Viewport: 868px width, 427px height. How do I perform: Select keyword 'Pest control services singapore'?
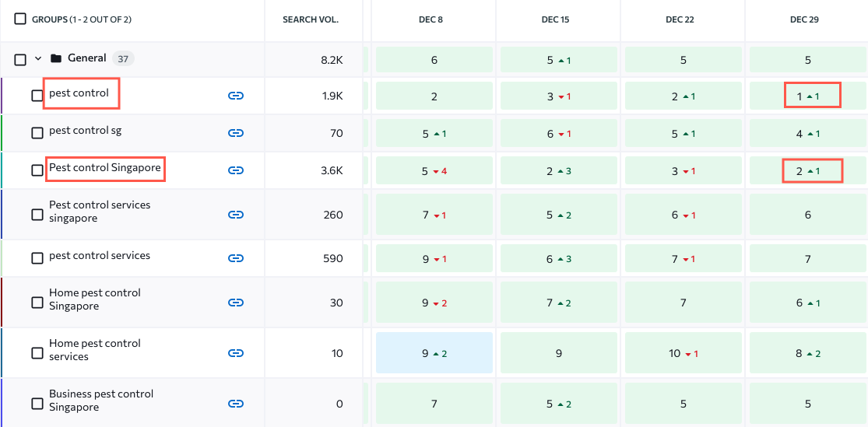[100, 212]
